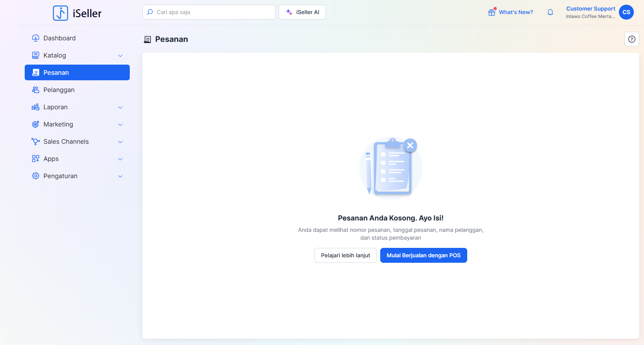
Task: Click the help question mark icon
Action: (631, 39)
